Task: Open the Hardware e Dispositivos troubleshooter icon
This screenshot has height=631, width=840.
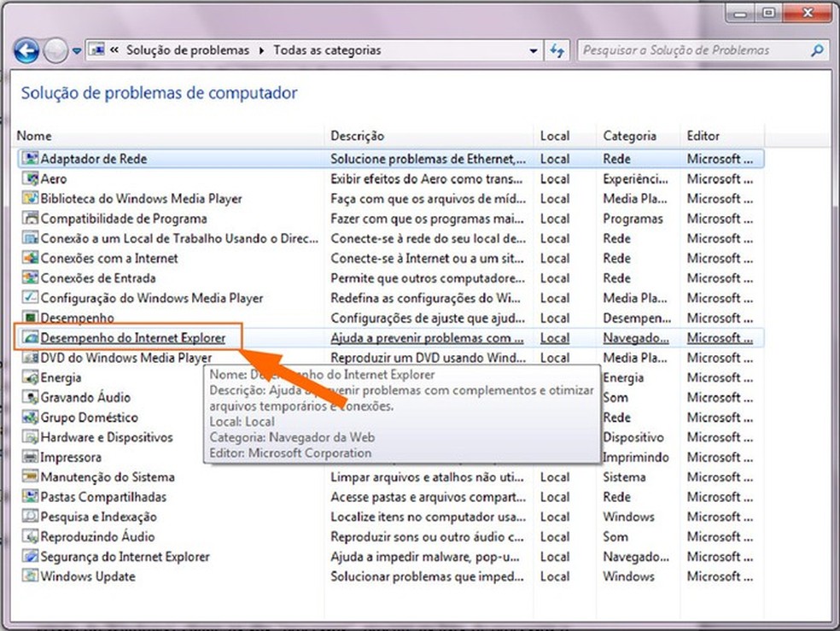Action: pos(30,437)
